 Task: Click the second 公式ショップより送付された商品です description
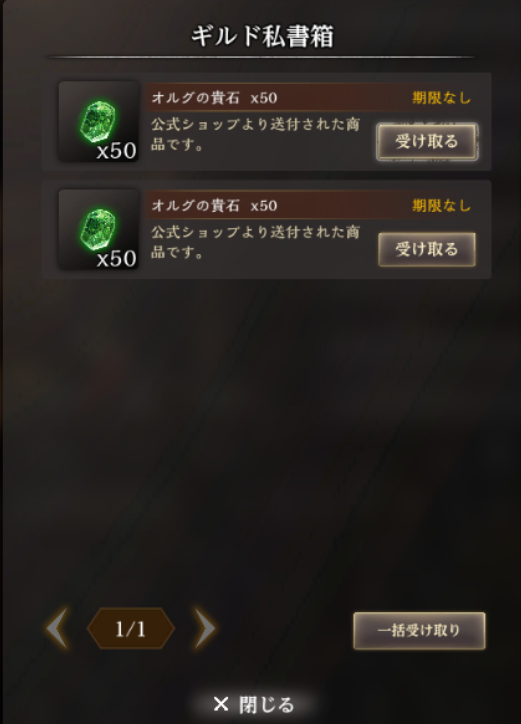click(255, 242)
